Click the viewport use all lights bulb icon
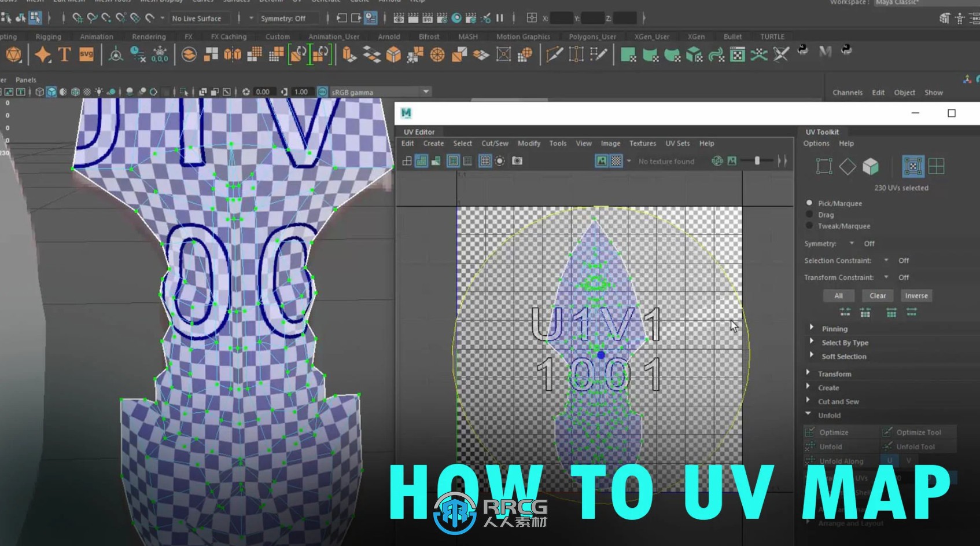 coord(100,91)
